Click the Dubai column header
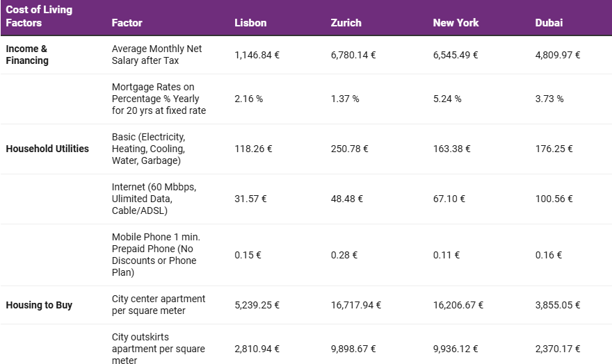 click(549, 23)
